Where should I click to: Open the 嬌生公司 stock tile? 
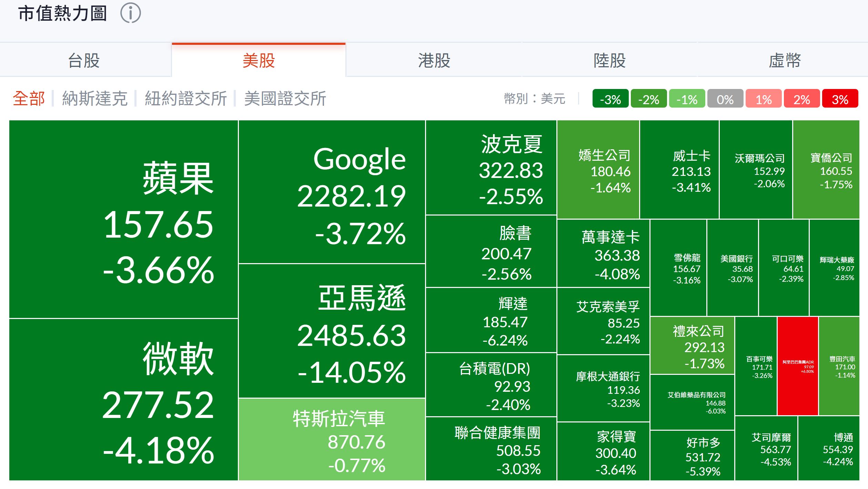click(598, 170)
